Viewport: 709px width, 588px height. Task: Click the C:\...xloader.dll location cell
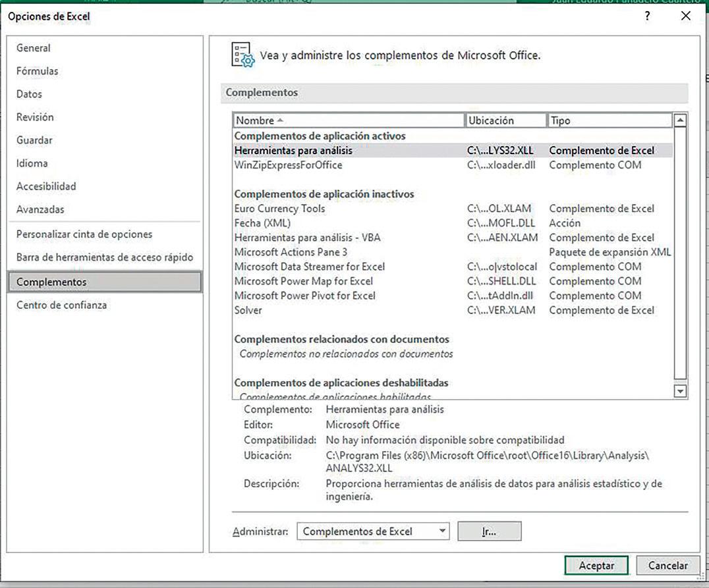[501, 165]
